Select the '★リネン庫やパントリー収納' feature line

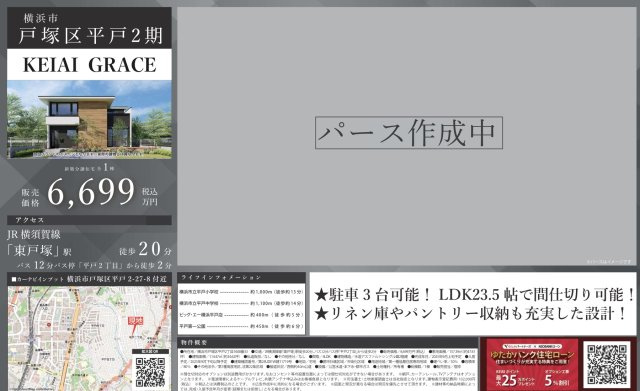coord(470,313)
